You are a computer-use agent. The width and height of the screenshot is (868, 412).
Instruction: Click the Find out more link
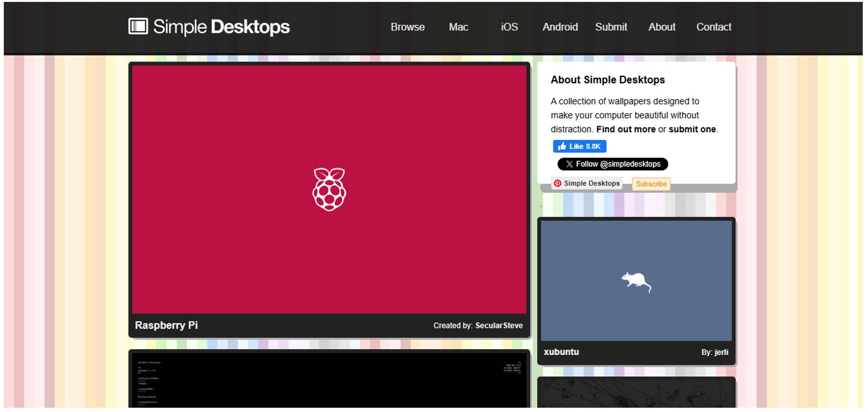(626, 129)
